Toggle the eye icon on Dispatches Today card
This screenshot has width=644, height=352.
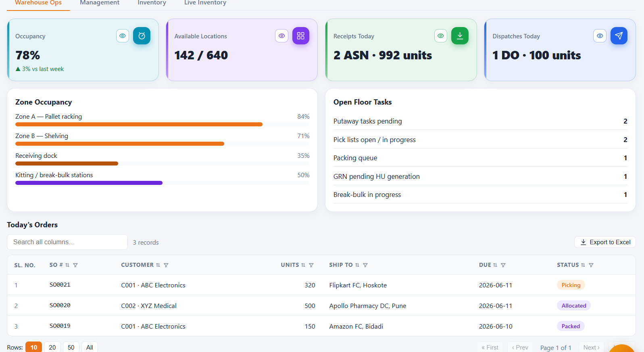coord(600,36)
